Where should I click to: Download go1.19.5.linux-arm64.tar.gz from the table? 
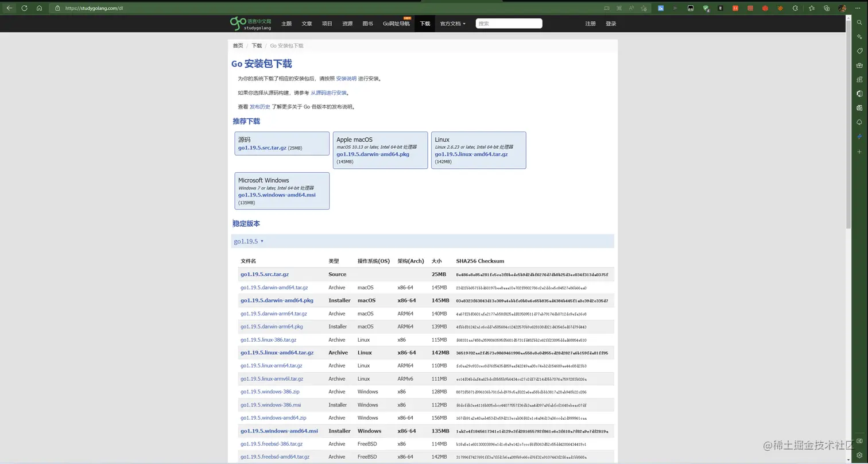(x=272, y=366)
